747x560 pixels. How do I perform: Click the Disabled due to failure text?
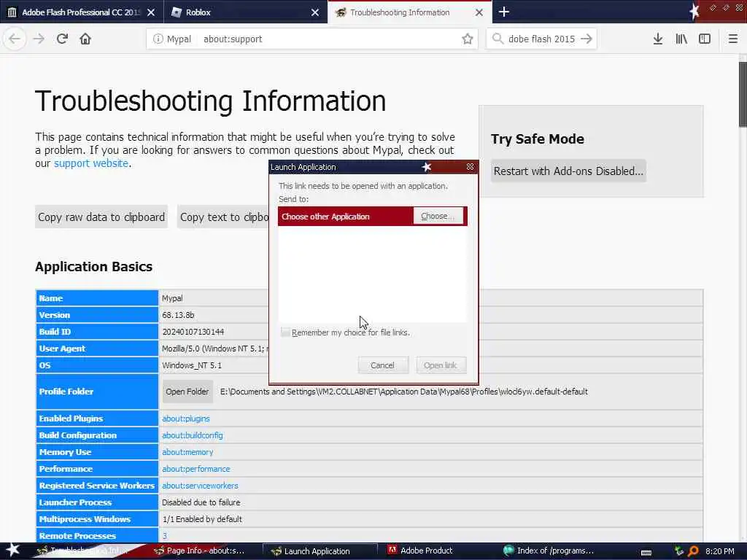tap(201, 502)
